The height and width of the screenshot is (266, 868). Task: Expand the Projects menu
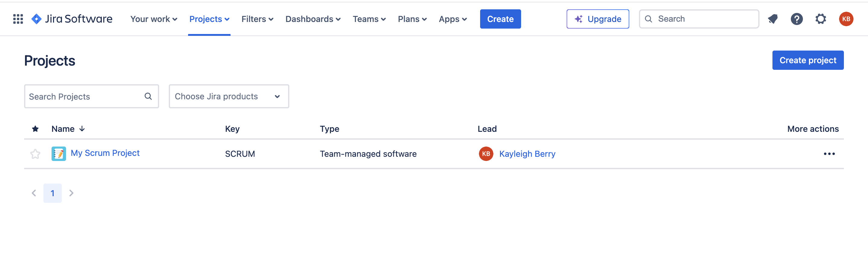209,19
